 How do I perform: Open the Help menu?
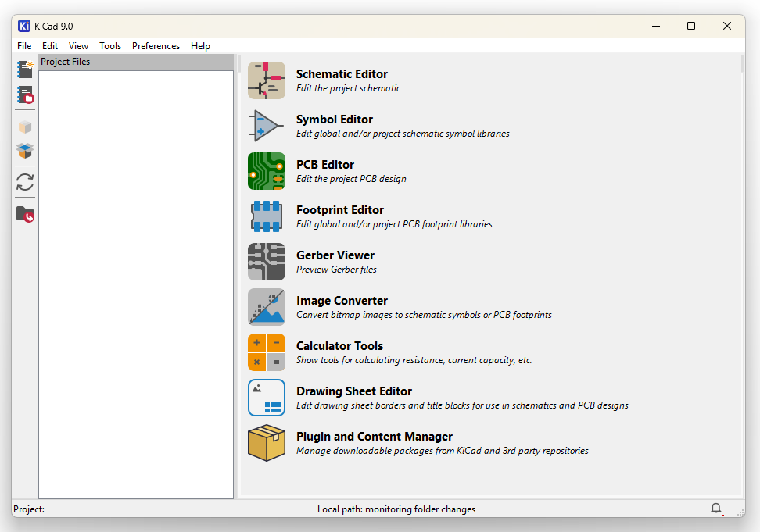(x=200, y=46)
